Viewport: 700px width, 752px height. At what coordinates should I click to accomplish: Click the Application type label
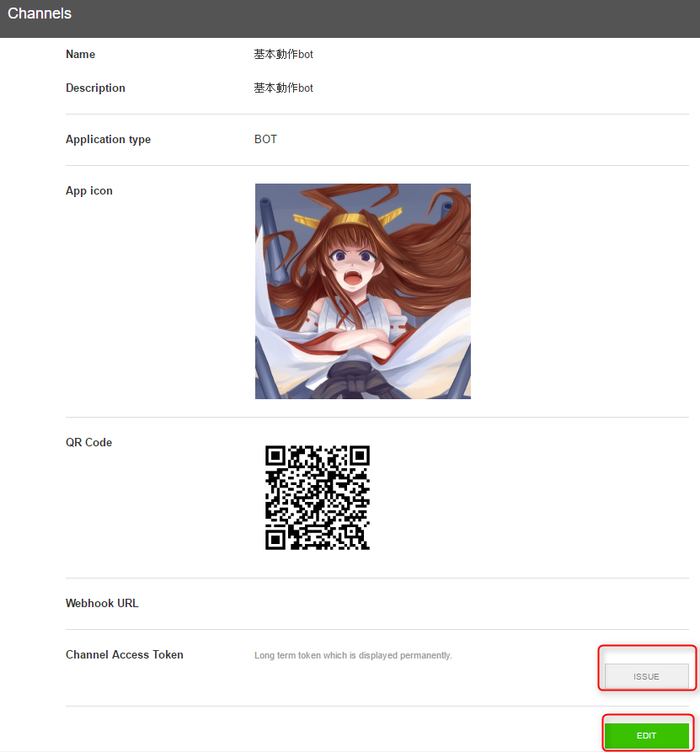(108, 139)
